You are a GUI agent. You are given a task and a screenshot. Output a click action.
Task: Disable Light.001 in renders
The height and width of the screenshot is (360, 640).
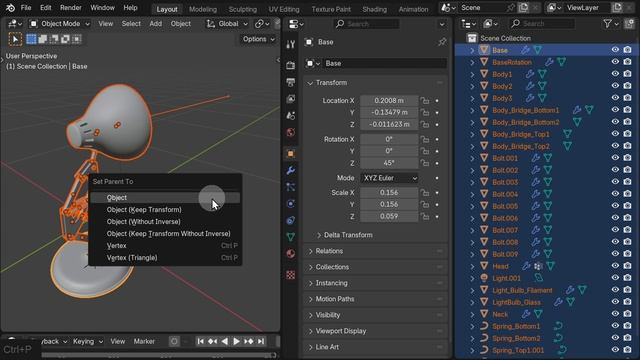click(627, 278)
